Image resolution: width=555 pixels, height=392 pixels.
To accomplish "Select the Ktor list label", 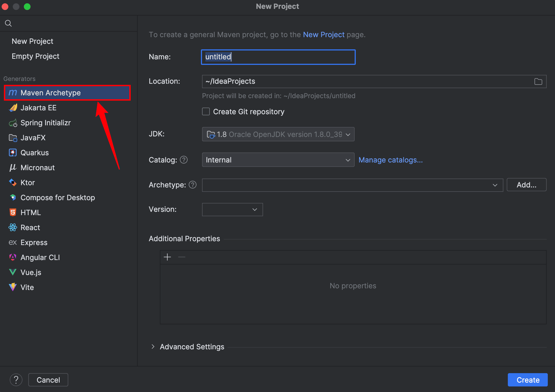I will (x=28, y=183).
